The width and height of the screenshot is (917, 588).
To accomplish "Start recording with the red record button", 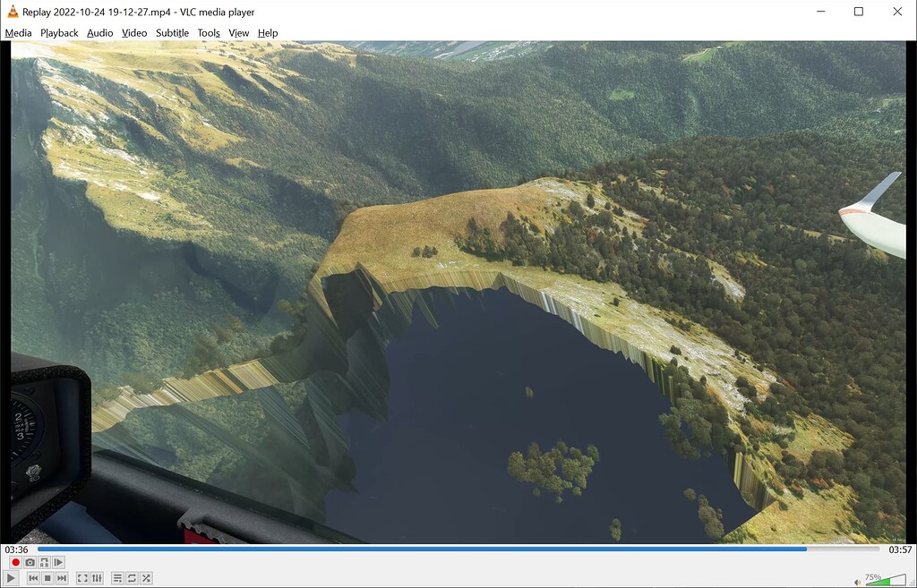I will coord(15,563).
